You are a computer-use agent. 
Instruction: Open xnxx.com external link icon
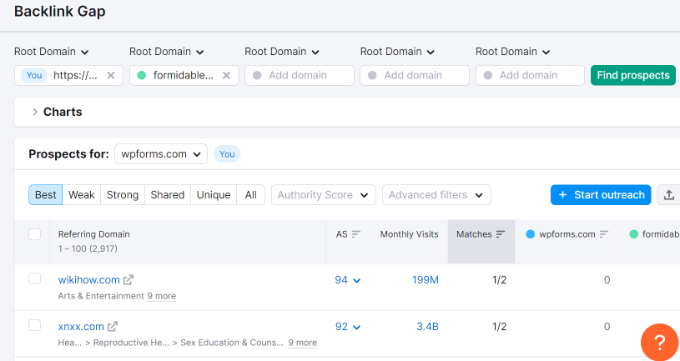click(x=113, y=326)
